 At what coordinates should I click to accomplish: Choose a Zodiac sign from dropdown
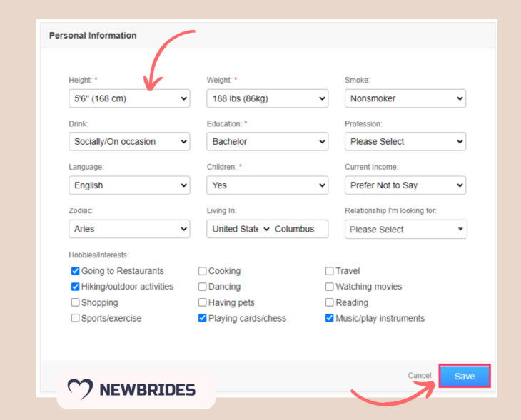coord(129,229)
